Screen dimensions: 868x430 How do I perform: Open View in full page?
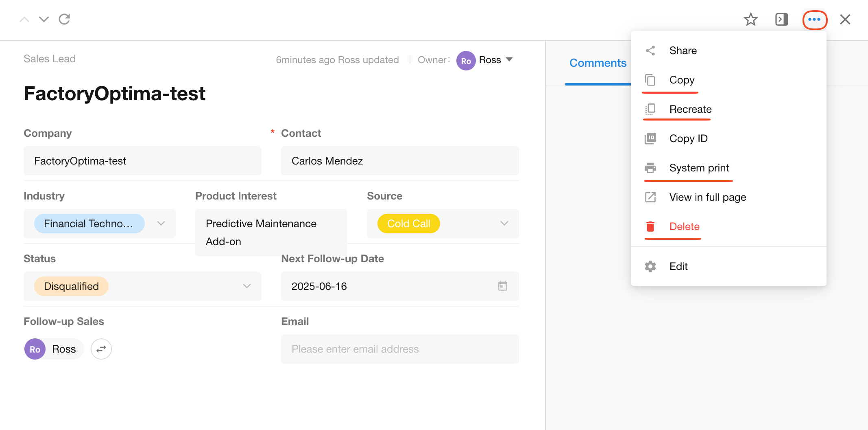707,197
